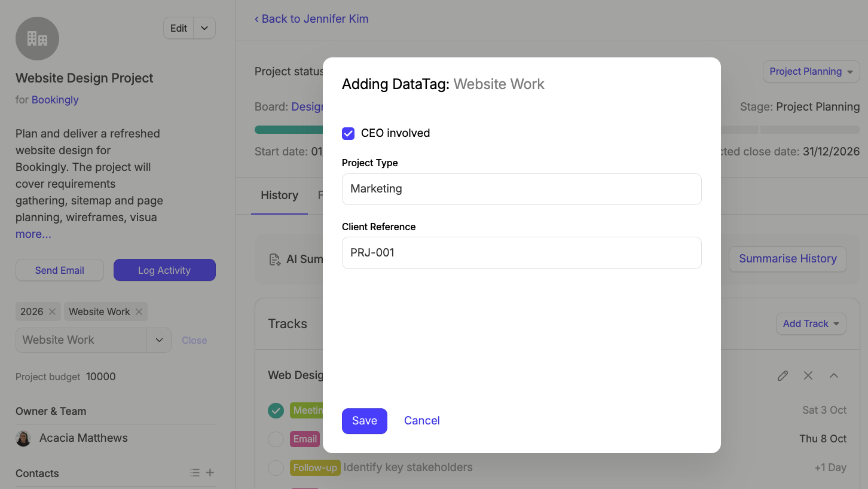The width and height of the screenshot is (868, 489).
Task: Expand description with more... link
Action: pyautogui.click(x=33, y=234)
